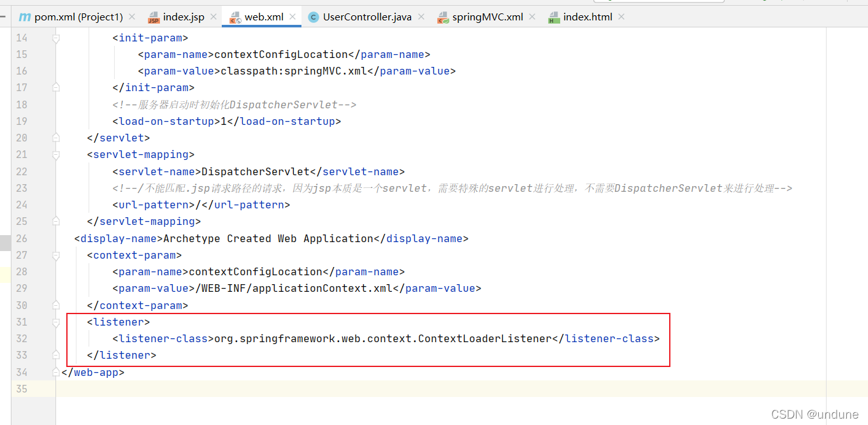Collapse the init-param block via line 14 arrow
The height and width of the screenshot is (425, 868).
(x=55, y=38)
